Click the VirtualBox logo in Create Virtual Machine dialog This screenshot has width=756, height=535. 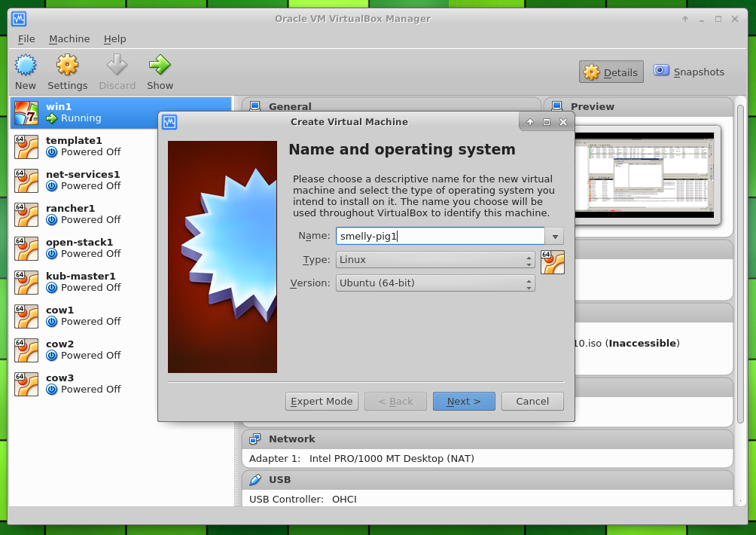(169, 122)
